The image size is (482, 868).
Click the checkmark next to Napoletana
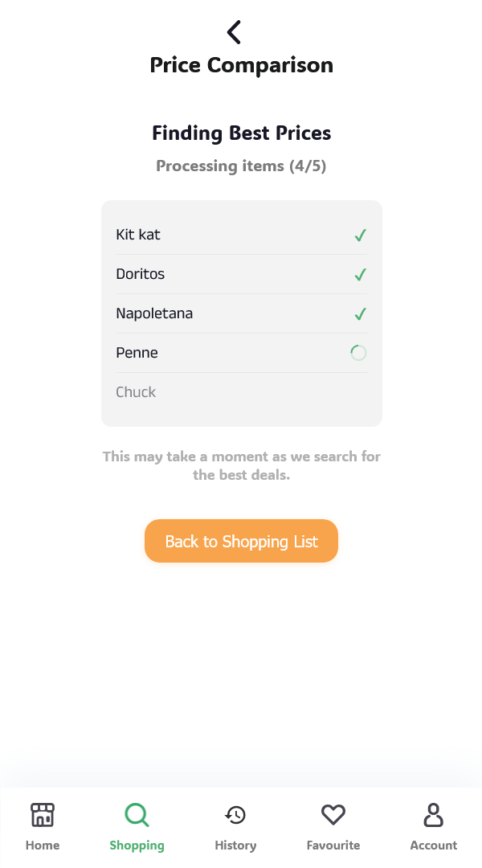click(x=361, y=314)
